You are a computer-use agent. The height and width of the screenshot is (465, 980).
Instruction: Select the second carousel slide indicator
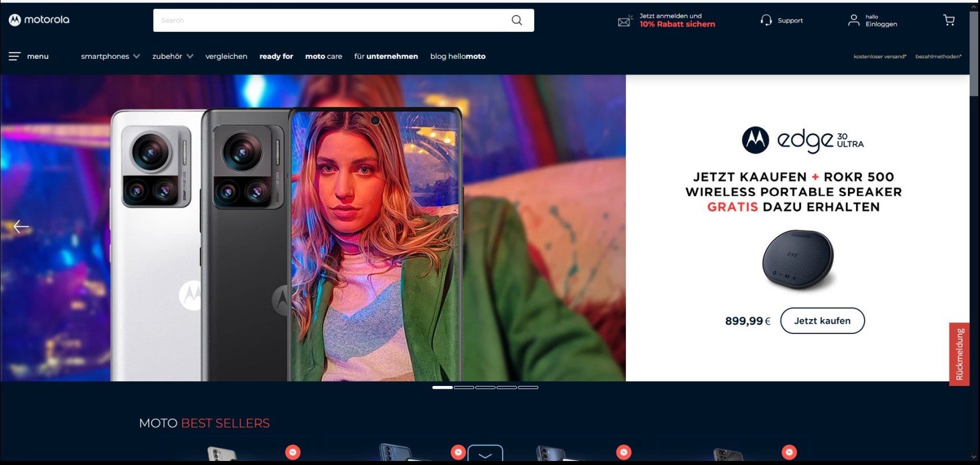pos(464,388)
